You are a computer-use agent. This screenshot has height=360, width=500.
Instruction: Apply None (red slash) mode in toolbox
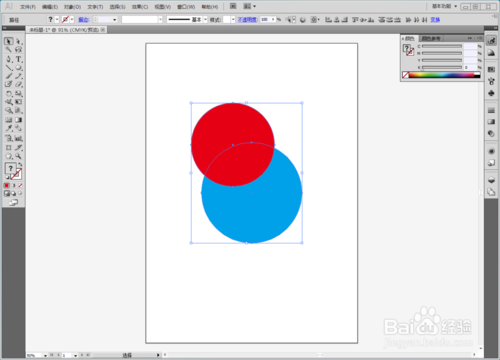[20, 185]
